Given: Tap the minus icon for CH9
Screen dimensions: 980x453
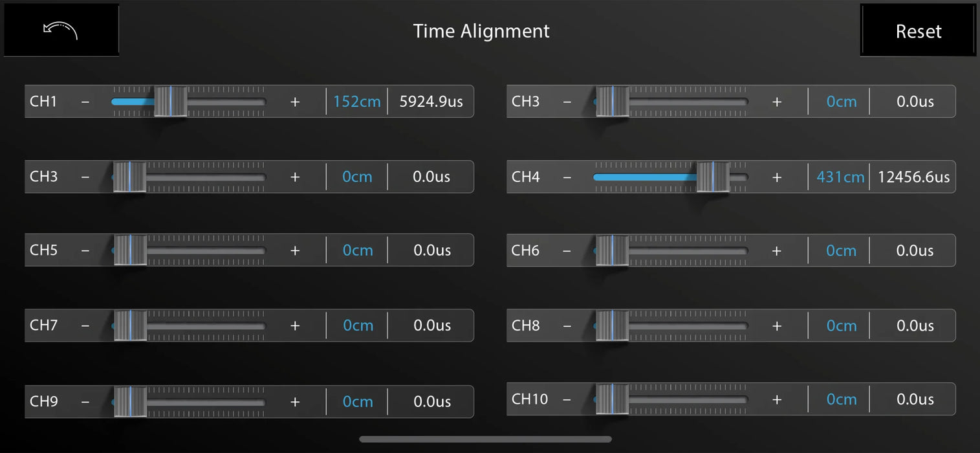Looking at the screenshot, I should click(85, 401).
